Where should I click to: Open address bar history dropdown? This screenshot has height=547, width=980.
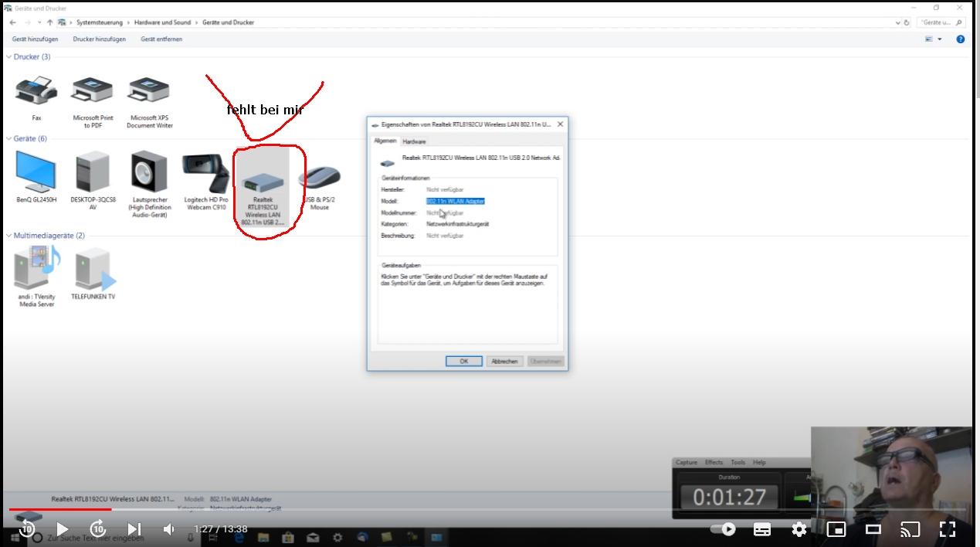897,22
